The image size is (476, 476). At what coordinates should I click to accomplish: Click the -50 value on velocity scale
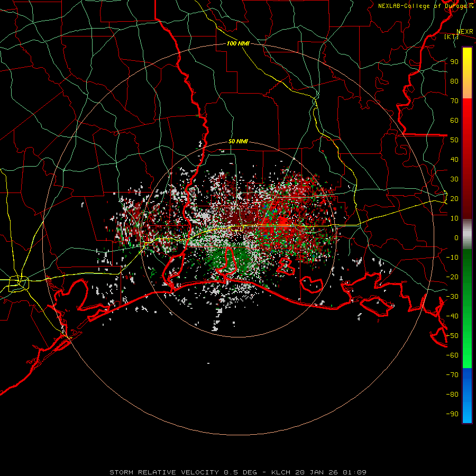452,336
